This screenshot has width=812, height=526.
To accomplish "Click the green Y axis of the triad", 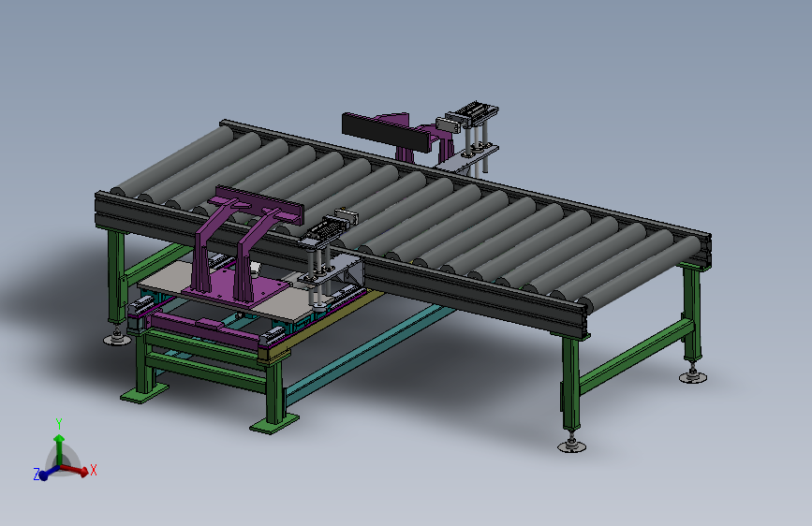I will (x=59, y=449).
